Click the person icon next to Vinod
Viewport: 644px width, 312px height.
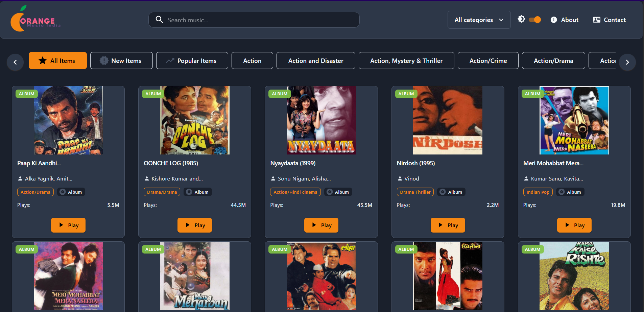(x=400, y=178)
